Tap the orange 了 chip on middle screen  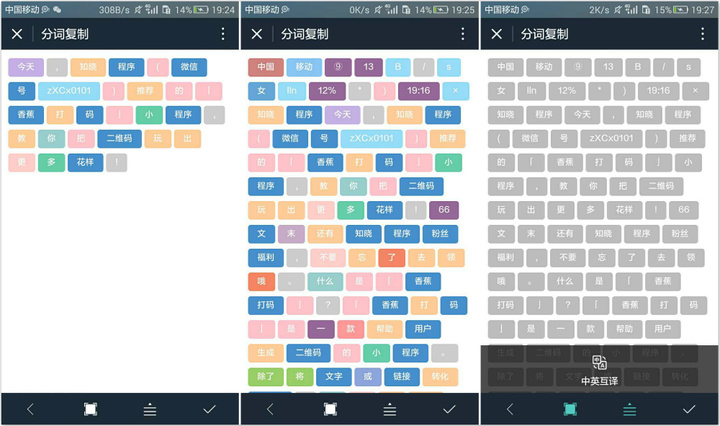pos(392,258)
